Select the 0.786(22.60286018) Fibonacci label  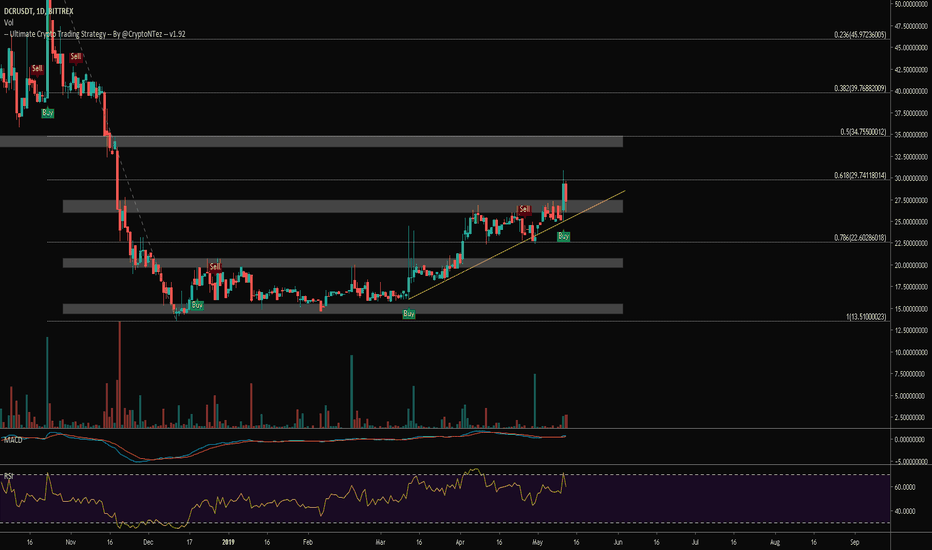(860, 238)
